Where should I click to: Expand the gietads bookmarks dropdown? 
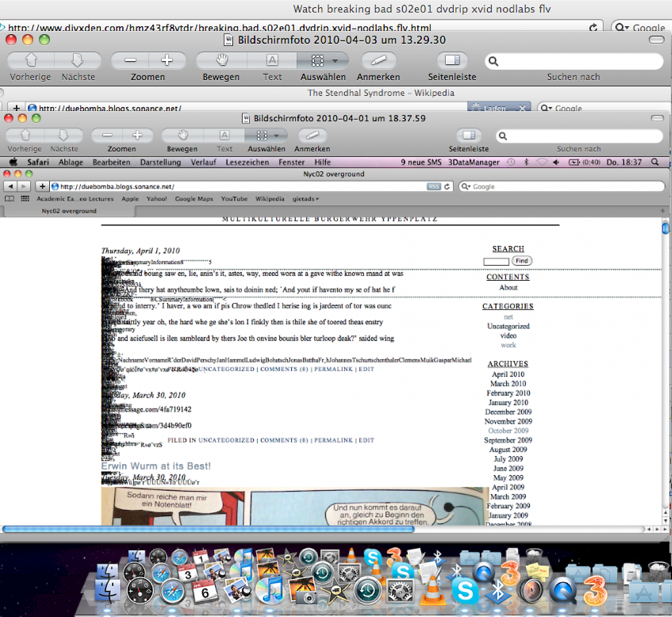coord(306,199)
